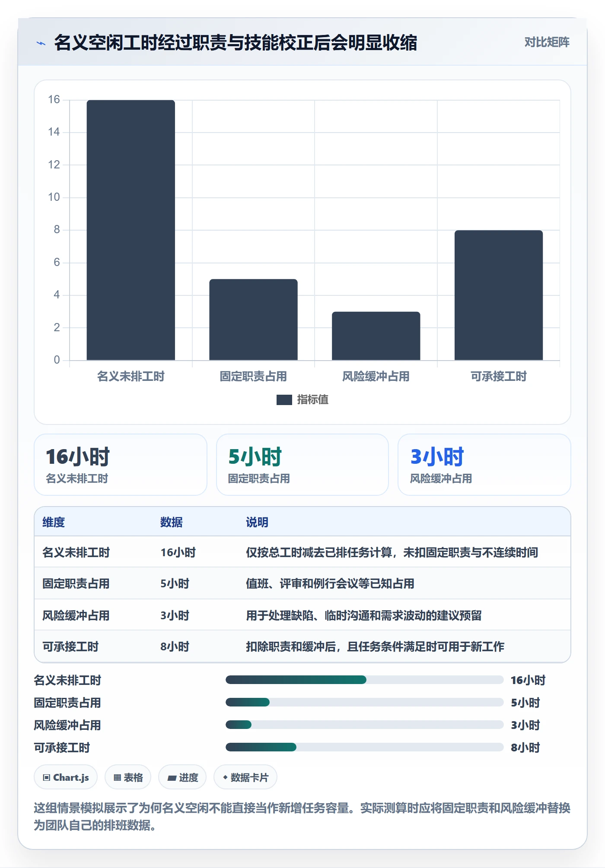Click the 16小时 cell in the table
Viewport: 605px width, 868px height.
tap(178, 552)
